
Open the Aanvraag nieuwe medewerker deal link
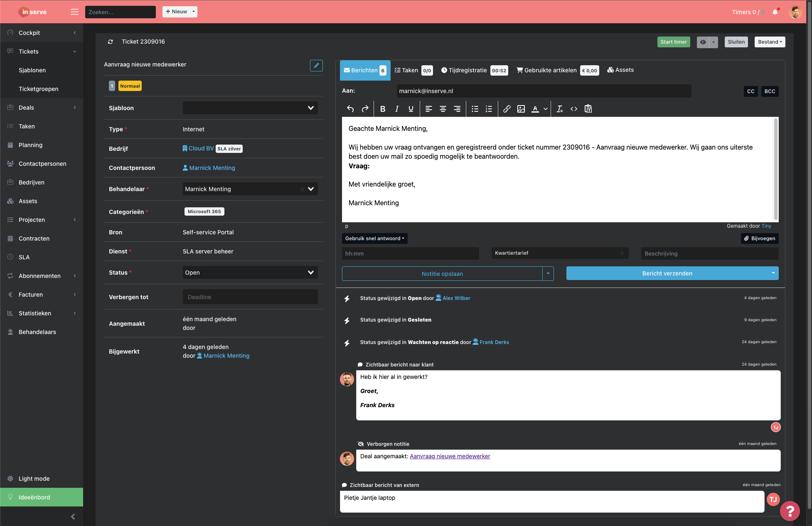point(450,456)
